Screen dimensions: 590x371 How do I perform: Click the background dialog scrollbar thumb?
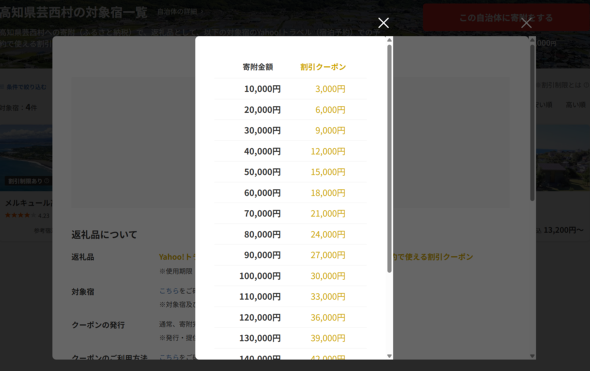532,123
